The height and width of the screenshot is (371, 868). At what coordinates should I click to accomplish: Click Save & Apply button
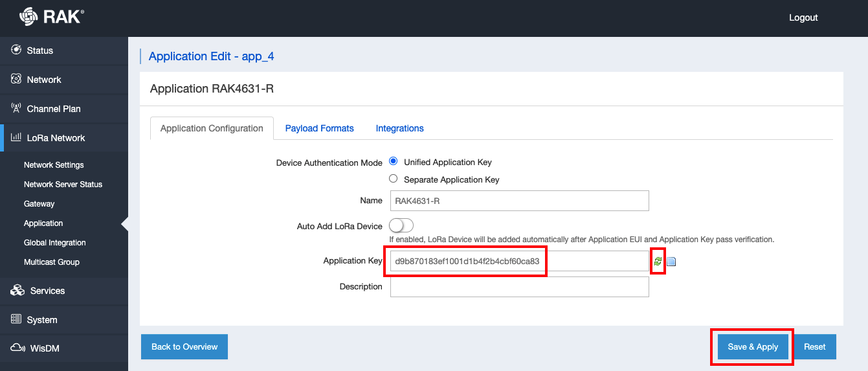coord(753,346)
